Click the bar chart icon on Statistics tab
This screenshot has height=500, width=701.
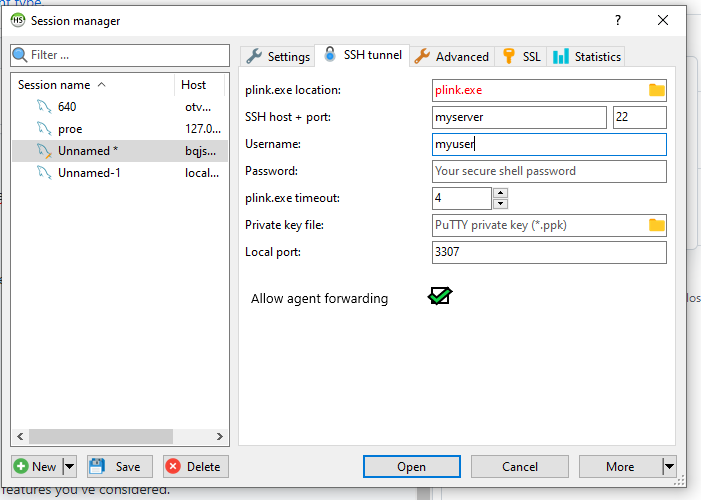click(x=561, y=56)
